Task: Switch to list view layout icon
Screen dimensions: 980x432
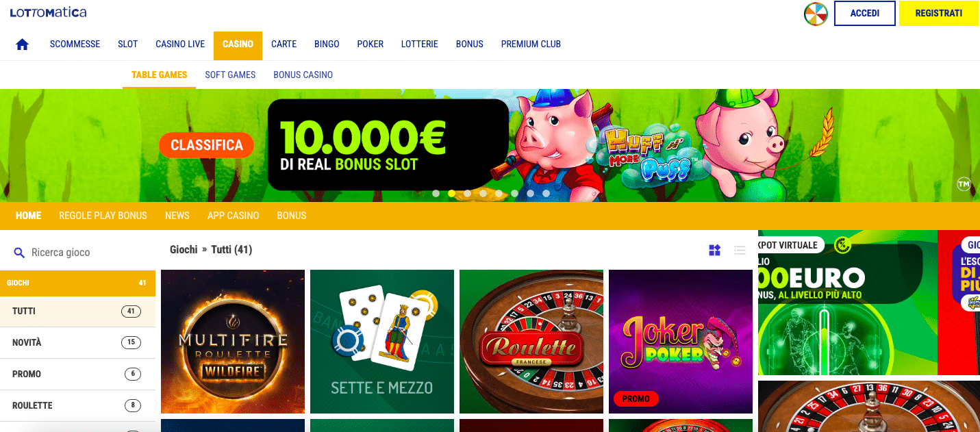Action: 740,251
